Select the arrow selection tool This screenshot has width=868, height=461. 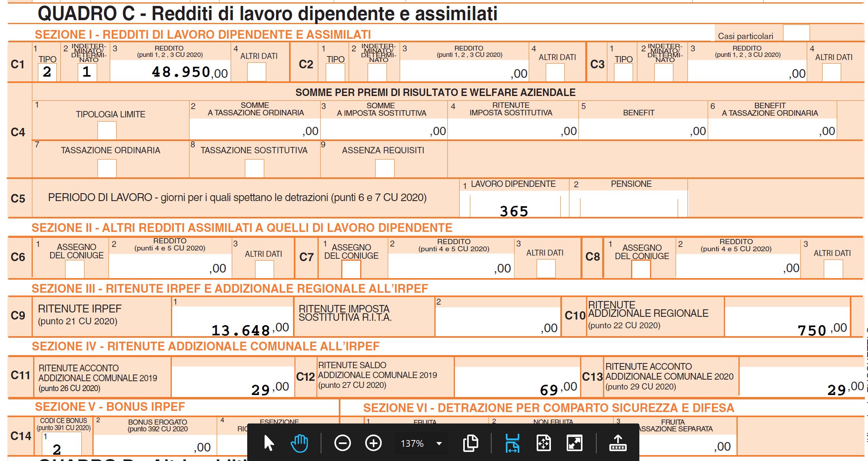click(x=269, y=443)
